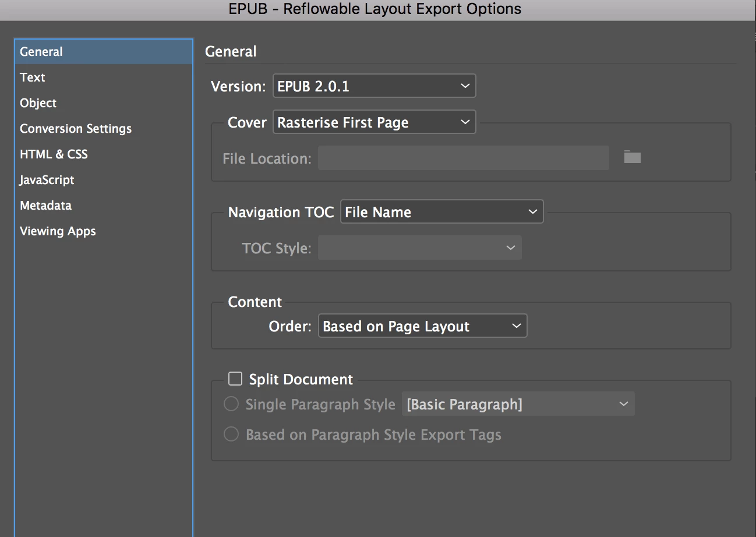Click the folder browse icon for cover file
Screen dimensions: 756x537
point(633,157)
